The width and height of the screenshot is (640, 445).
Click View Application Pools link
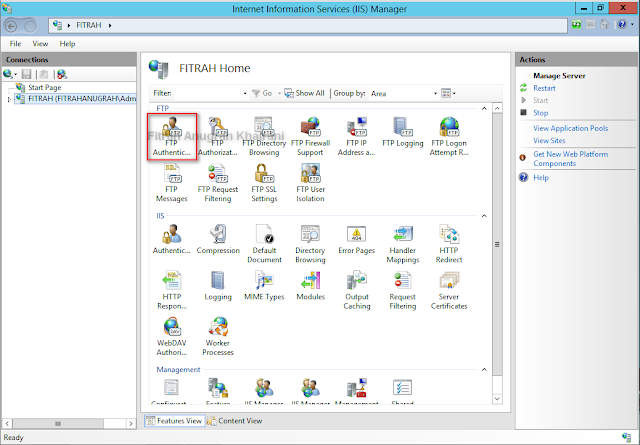(571, 128)
